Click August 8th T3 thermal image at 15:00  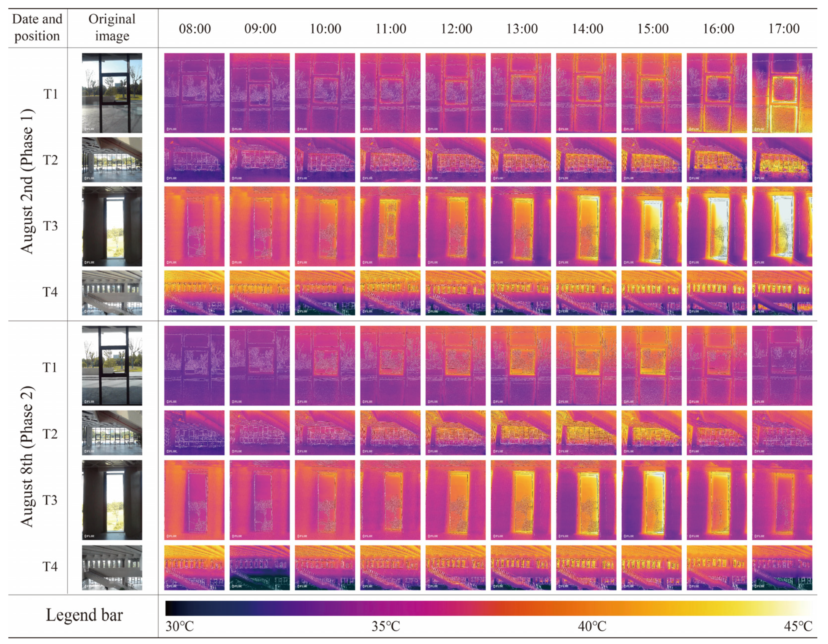pyautogui.click(x=651, y=500)
